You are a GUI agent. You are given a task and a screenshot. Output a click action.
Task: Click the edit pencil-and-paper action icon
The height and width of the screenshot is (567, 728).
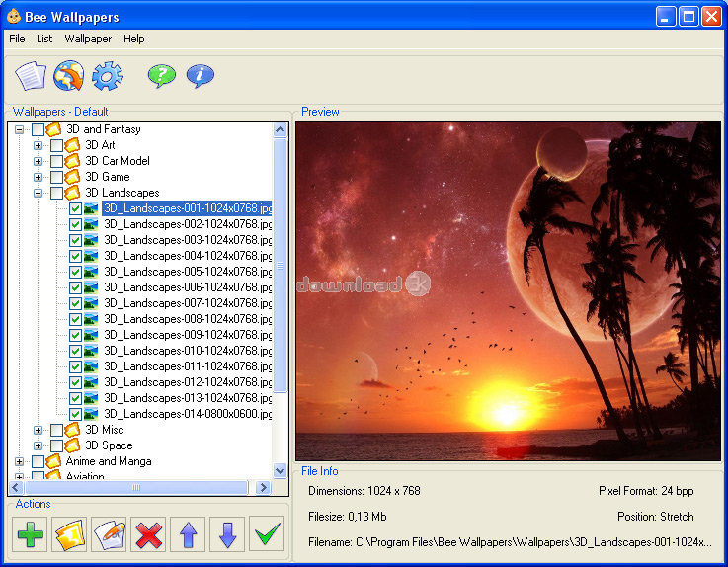click(x=109, y=534)
